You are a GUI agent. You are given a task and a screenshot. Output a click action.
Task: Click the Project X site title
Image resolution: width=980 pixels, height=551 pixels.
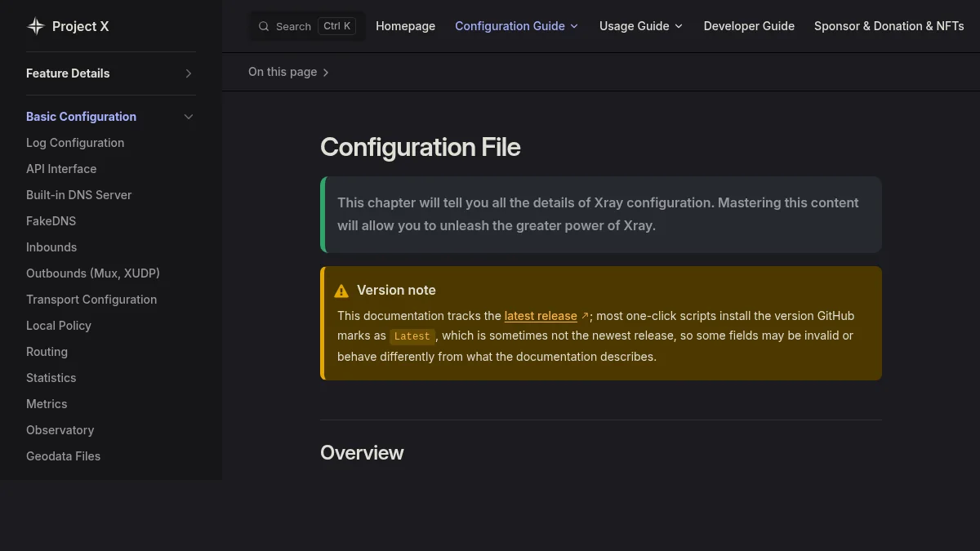(80, 26)
